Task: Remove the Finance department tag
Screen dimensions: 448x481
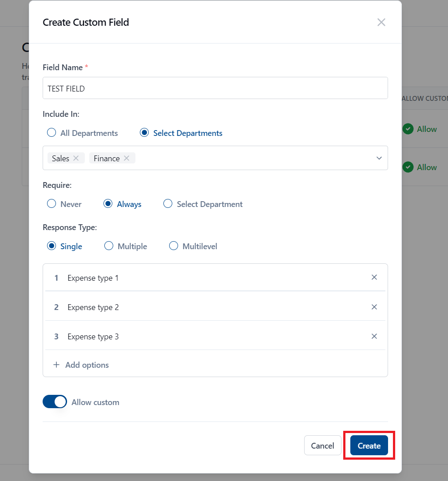Action: [x=127, y=158]
